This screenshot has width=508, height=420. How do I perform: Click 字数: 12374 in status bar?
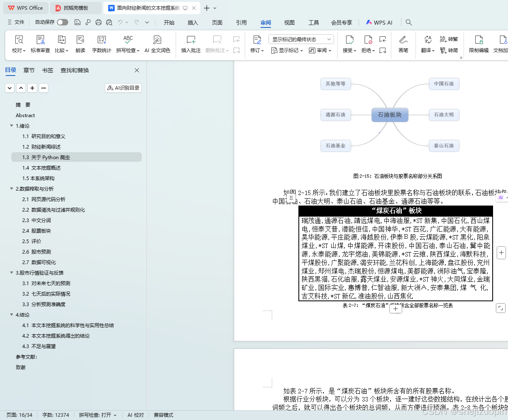pyautogui.click(x=56, y=415)
